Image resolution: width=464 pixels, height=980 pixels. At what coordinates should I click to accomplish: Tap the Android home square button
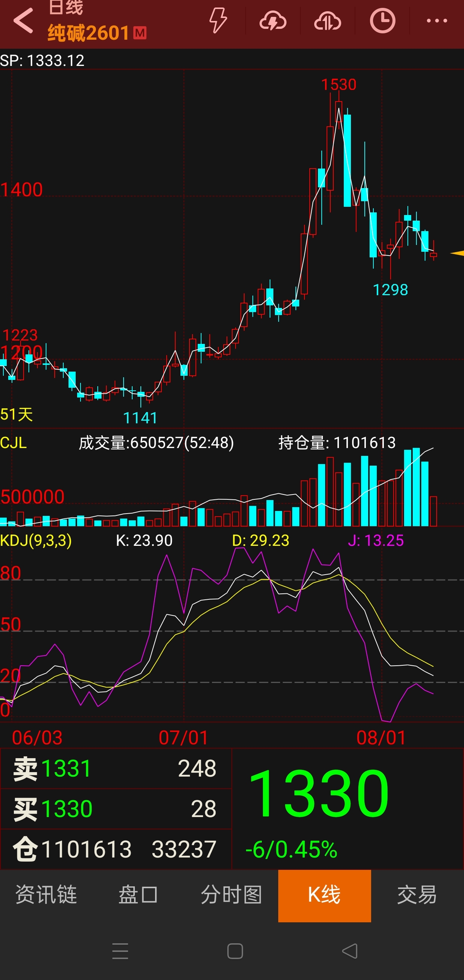point(235,951)
